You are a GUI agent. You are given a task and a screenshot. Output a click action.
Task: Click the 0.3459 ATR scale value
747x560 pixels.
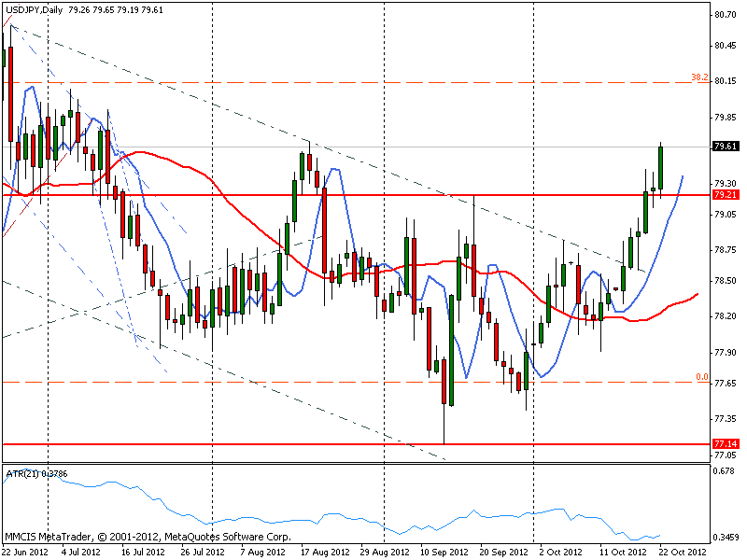coord(726,538)
